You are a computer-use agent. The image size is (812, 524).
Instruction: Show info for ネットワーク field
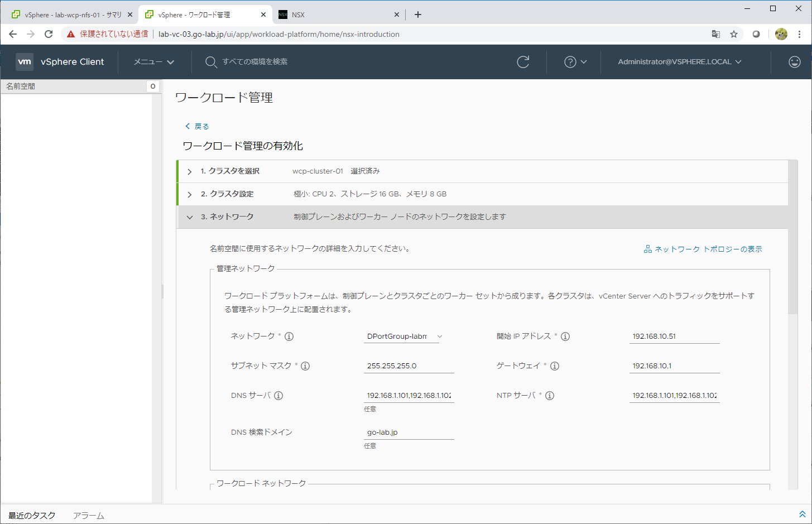point(289,336)
